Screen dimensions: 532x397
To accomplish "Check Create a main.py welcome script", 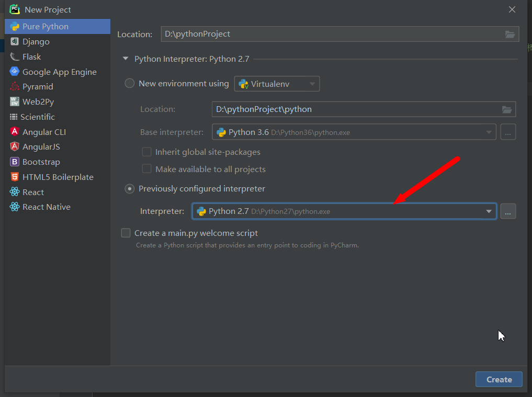I will [126, 233].
